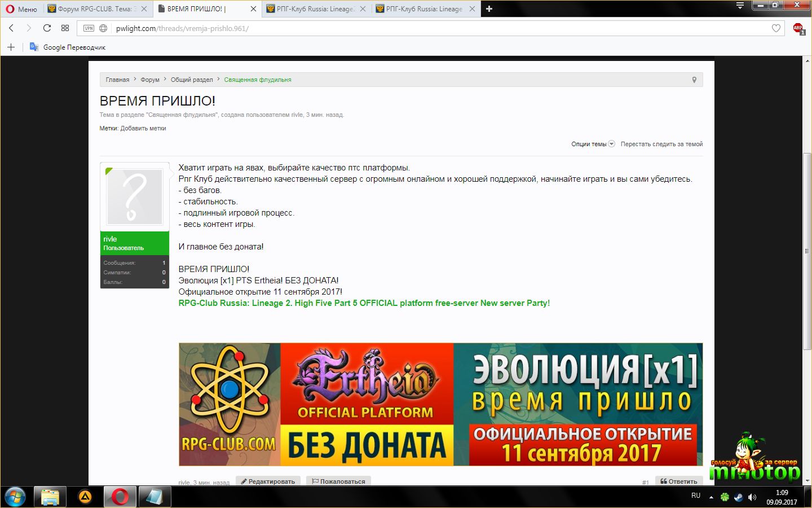
Task: Click the Редактировать post button
Action: (x=268, y=481)
